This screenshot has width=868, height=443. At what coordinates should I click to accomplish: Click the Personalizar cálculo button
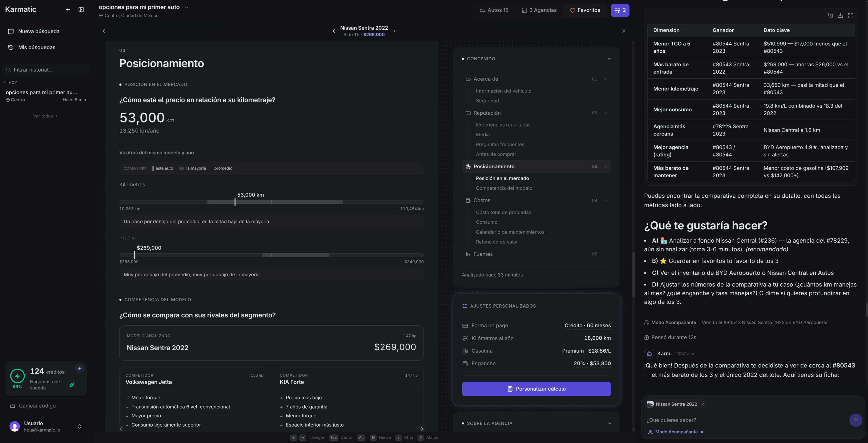(536, 389)
